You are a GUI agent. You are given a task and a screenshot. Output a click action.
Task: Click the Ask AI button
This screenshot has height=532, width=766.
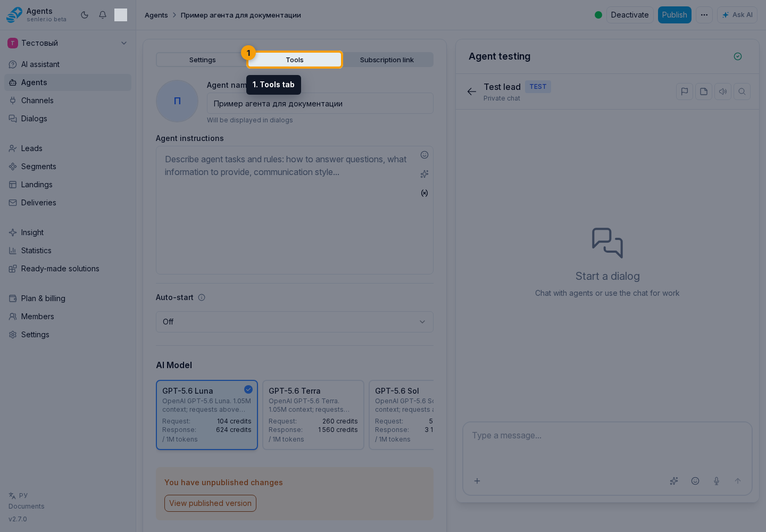pyautogui.click(x=737, y=15)
